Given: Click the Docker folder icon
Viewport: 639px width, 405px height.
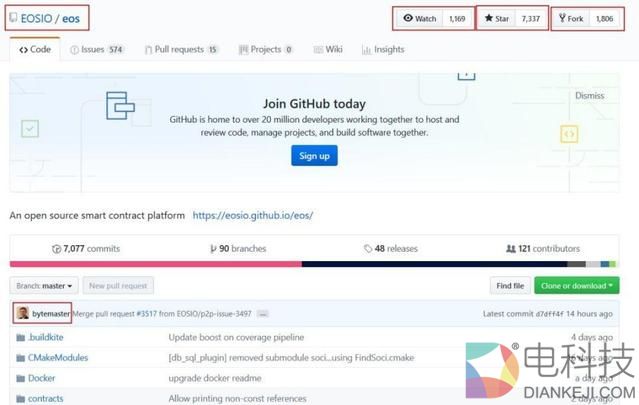Looking at the screenshot, I should tap(20, 378).
